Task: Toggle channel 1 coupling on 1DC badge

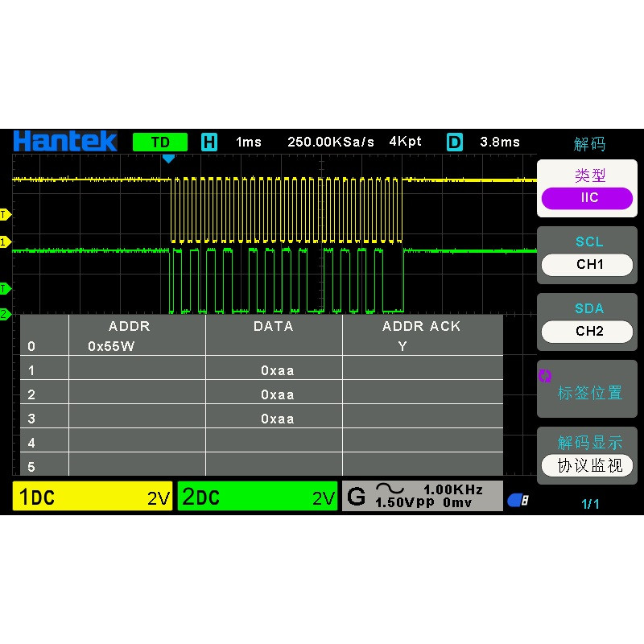Action: (91, 497)
